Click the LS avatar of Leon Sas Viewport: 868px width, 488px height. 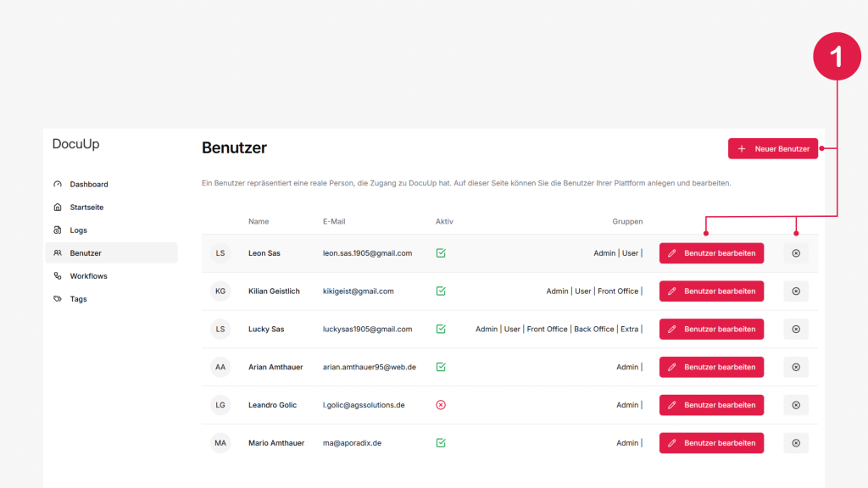[220, 253]
